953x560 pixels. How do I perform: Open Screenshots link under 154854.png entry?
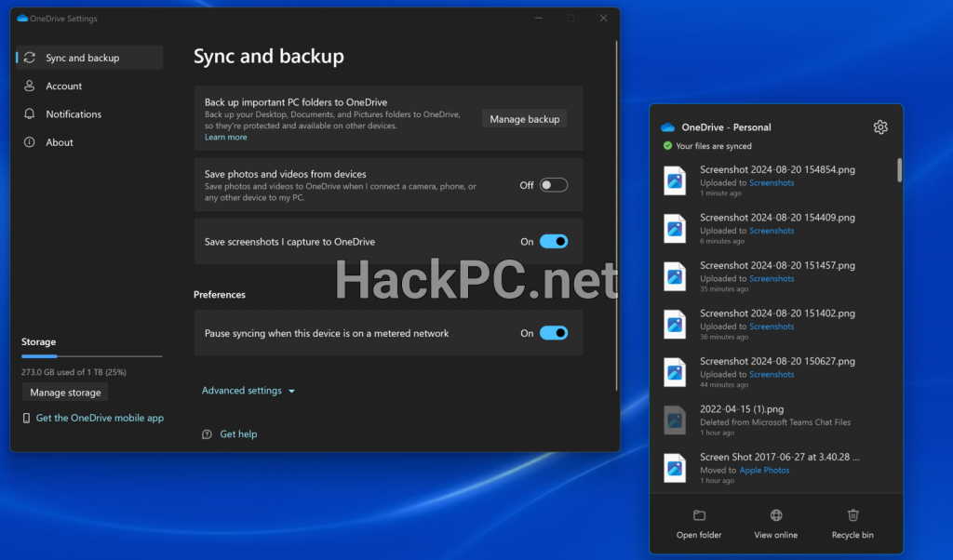click(772, 183)
